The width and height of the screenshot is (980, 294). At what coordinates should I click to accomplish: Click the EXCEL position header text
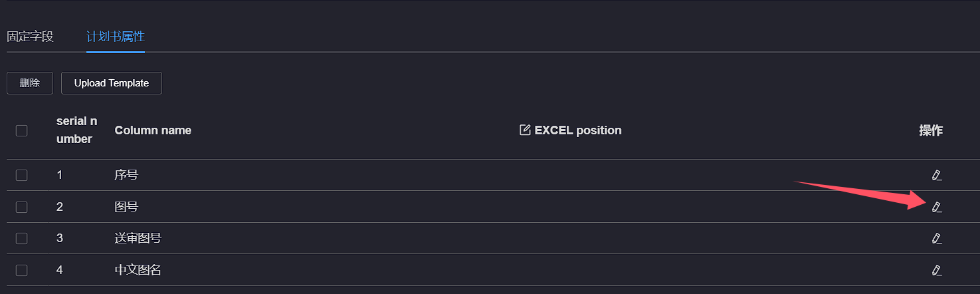coord(578,130)
